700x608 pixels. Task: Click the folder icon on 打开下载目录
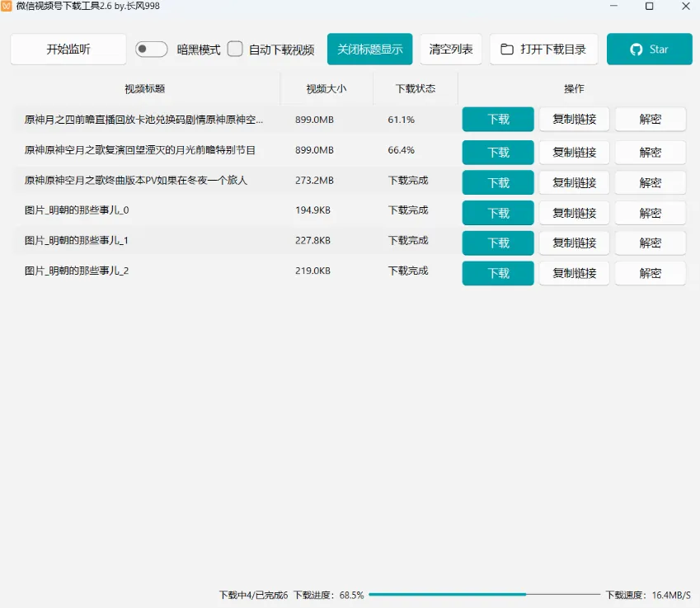click(x=507, y=49)
